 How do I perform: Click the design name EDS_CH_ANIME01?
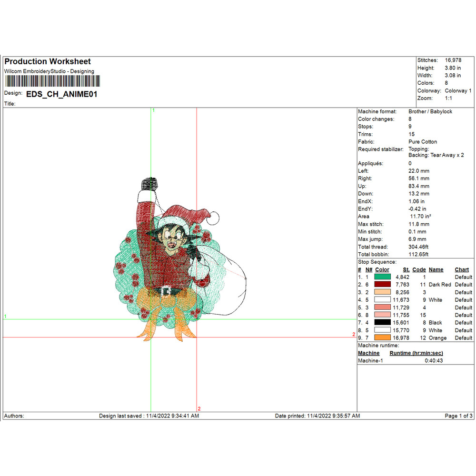[62, 94]
